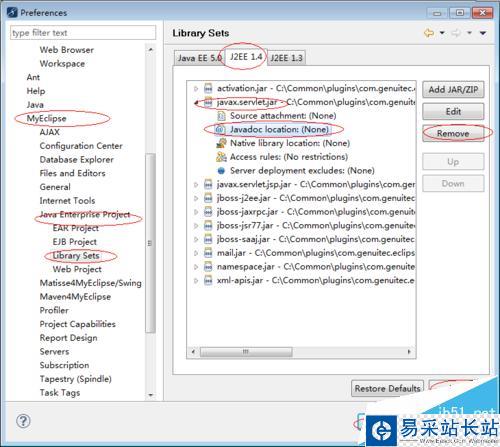This screenshot has height=447, width=500.
Task: Click the jboss-jsr77.jar file icon
Action: click(x=208, y=226)
